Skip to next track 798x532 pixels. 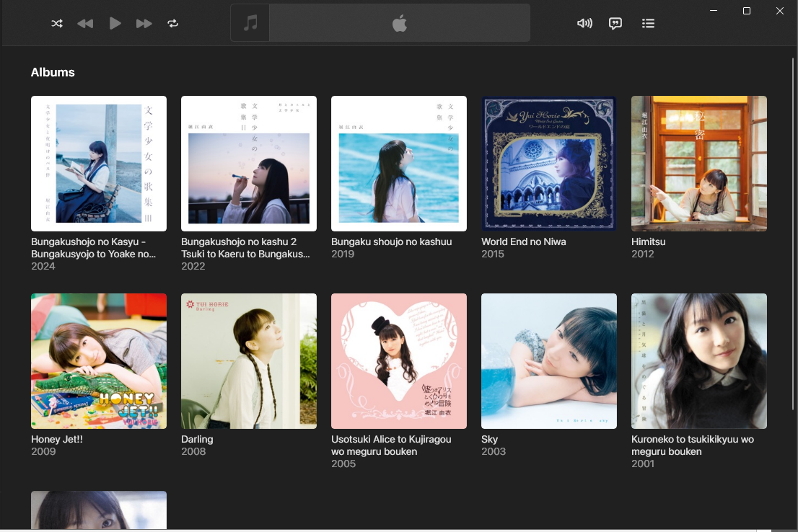coord(144,23)
